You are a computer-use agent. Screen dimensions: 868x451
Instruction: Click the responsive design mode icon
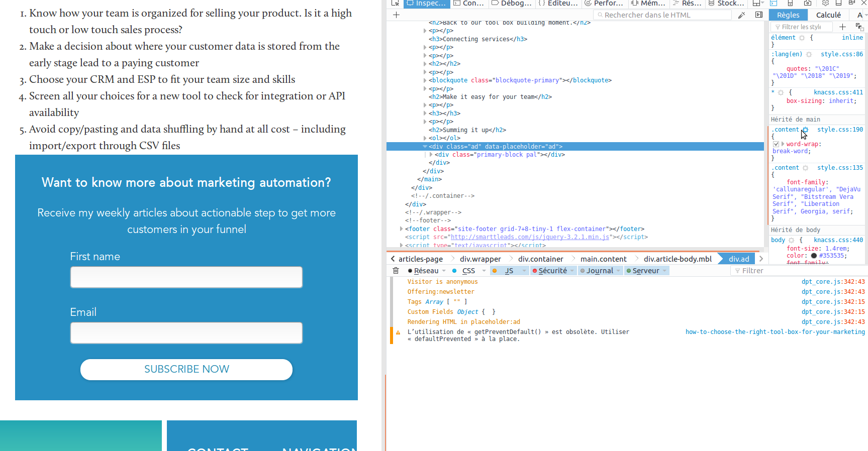point(790,3)
